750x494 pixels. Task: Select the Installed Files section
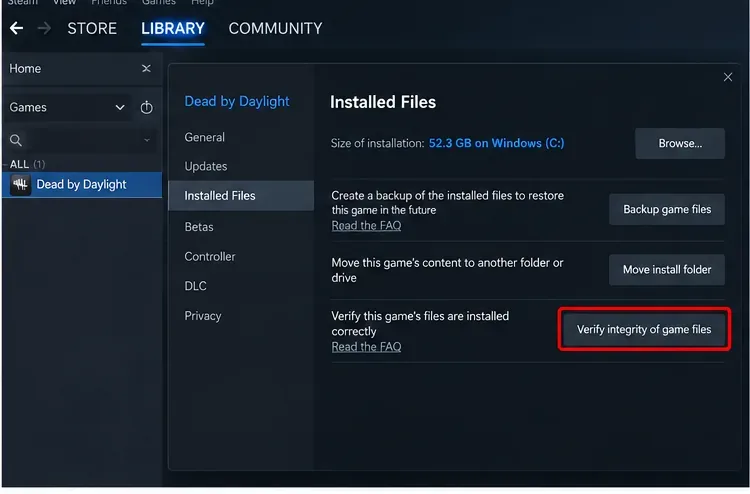tap(241, 196)
